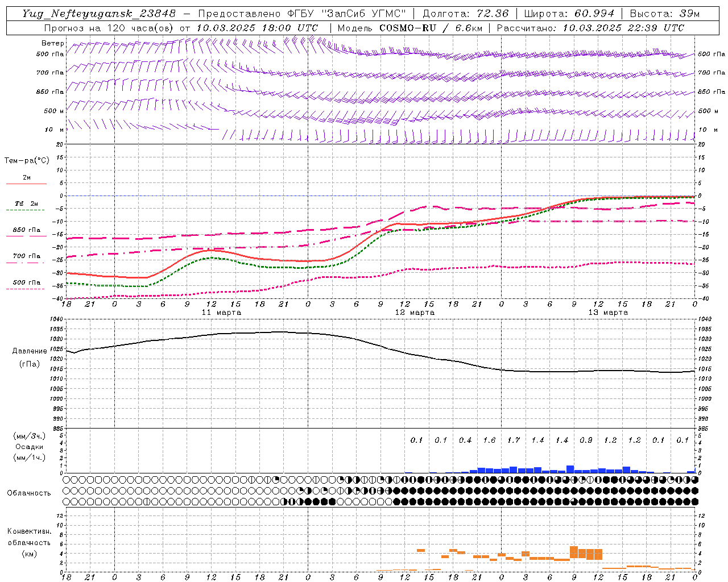This screenshot has width=728, height=582.
Task: Click the '(км)' unit under convective cloudiness
Action: (29, 554)
